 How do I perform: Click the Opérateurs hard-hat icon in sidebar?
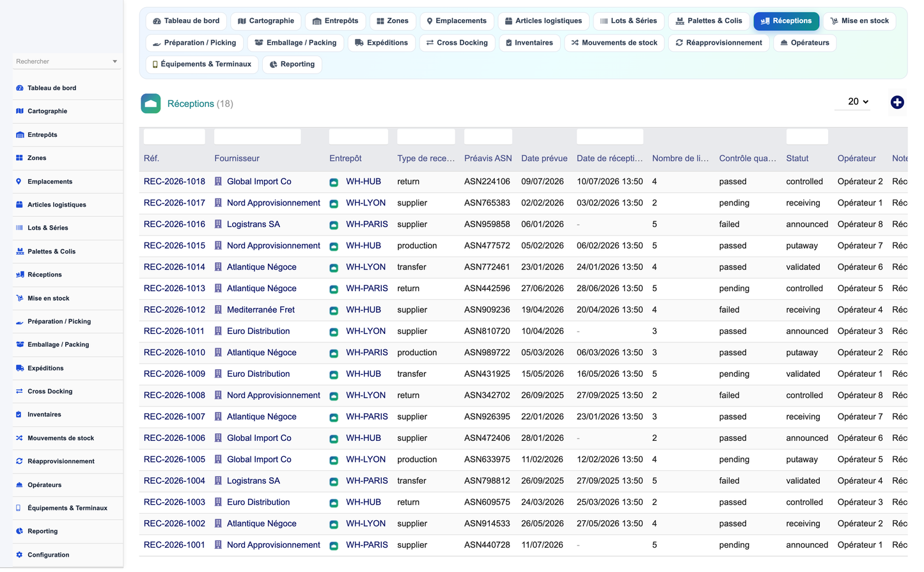click(x=19, y=485)
